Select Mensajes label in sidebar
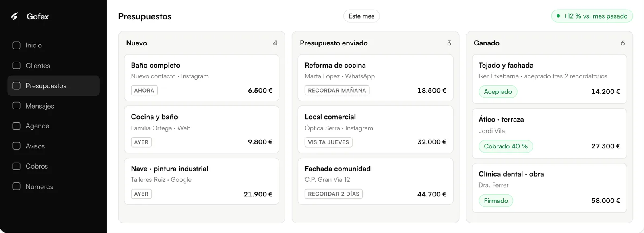The image size is (644, 233). pos(40,106)
